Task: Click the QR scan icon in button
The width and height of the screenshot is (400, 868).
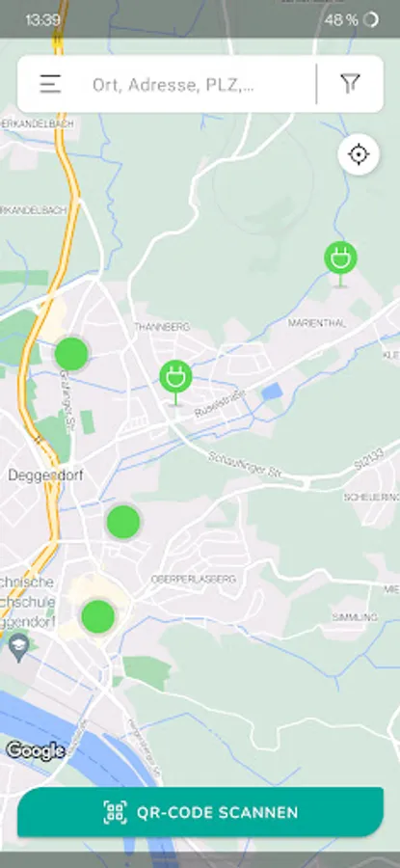Action: [x=115, y=812]
